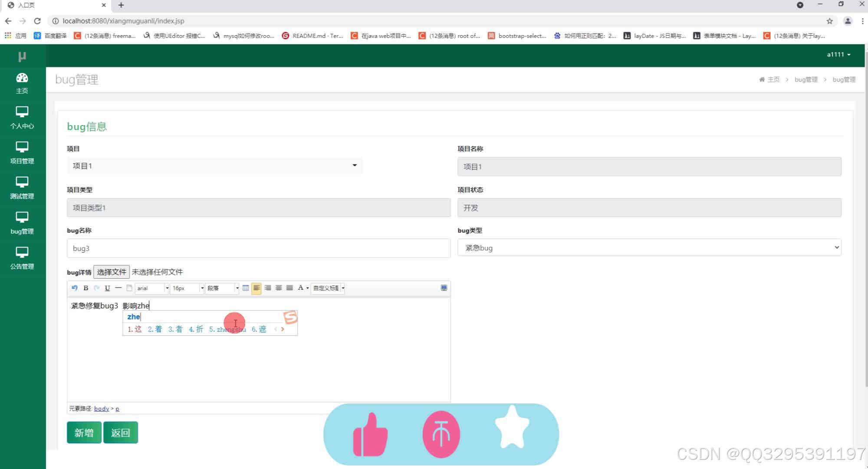
Task: Toggle underline formatting in editor
Action: (x=107, y=288)
